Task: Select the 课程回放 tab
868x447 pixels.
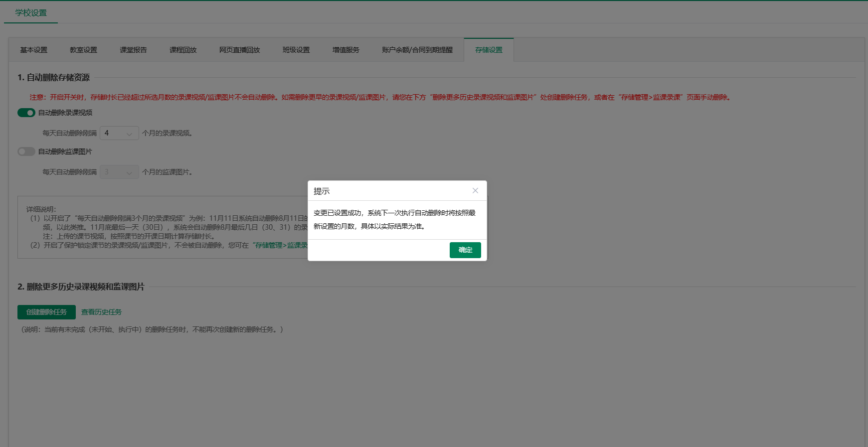Action: [183, 50]
